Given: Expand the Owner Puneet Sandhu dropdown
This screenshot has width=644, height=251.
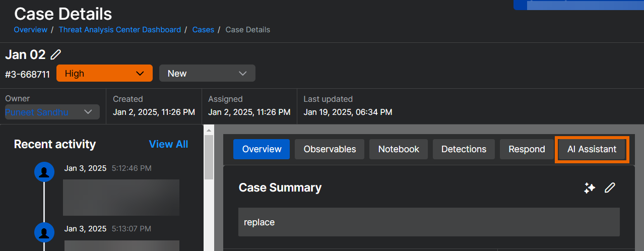Looking at the screenshot, I should coord(52,112).
